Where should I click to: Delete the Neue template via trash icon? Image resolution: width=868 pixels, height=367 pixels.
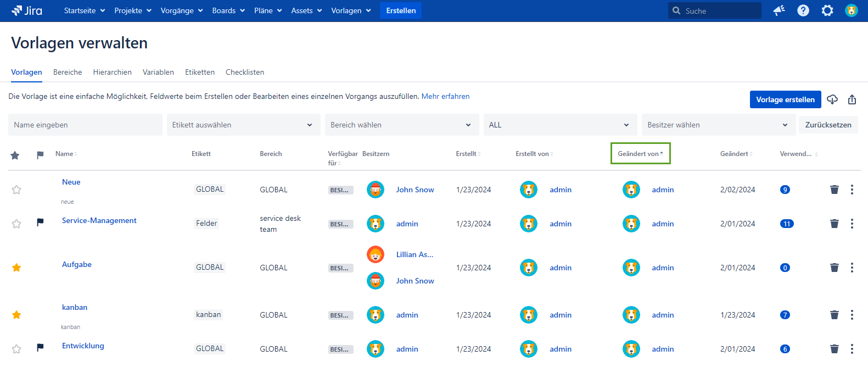[x=835, y=190]
